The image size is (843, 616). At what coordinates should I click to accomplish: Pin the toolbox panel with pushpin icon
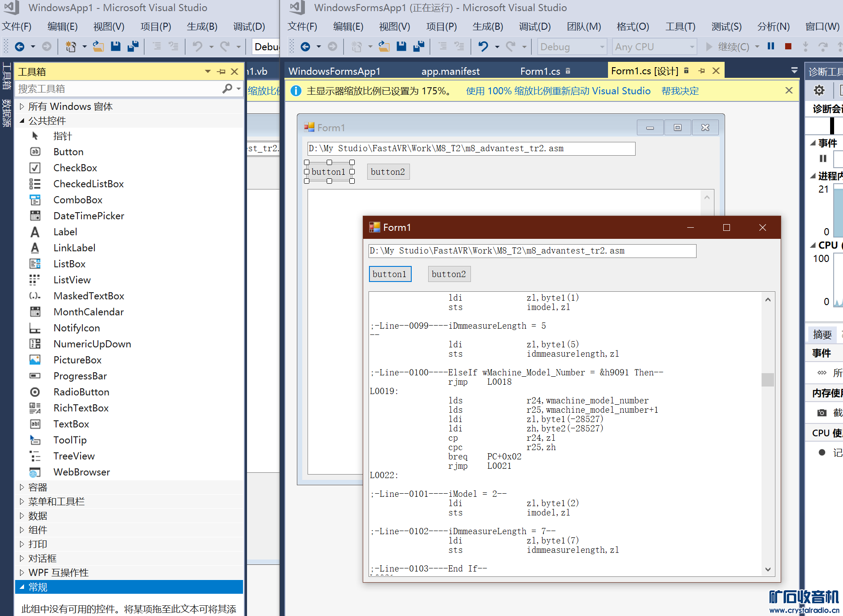221,72
